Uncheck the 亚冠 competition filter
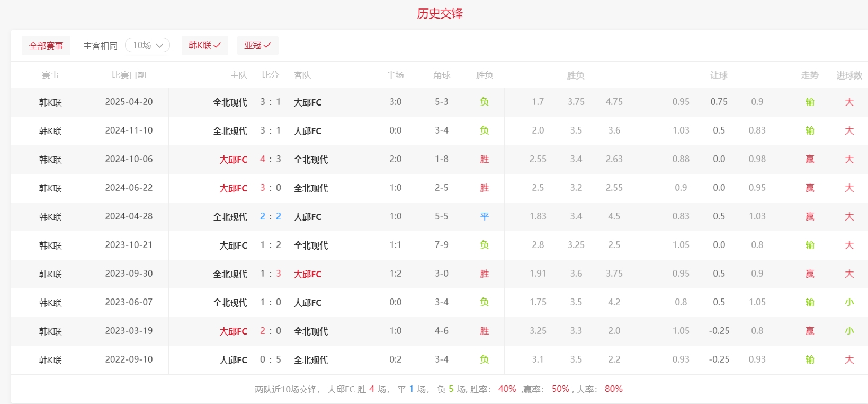This screenshot has height=404, width=868. (257, 46)
